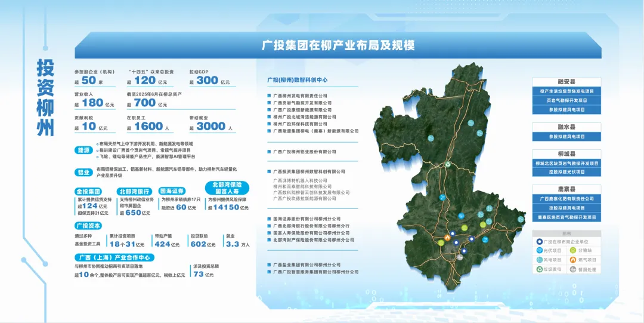644x323 pixels.
Task: Click 国富人寿保险股份有限公司柳州分公司
Action: pos(311,233)
